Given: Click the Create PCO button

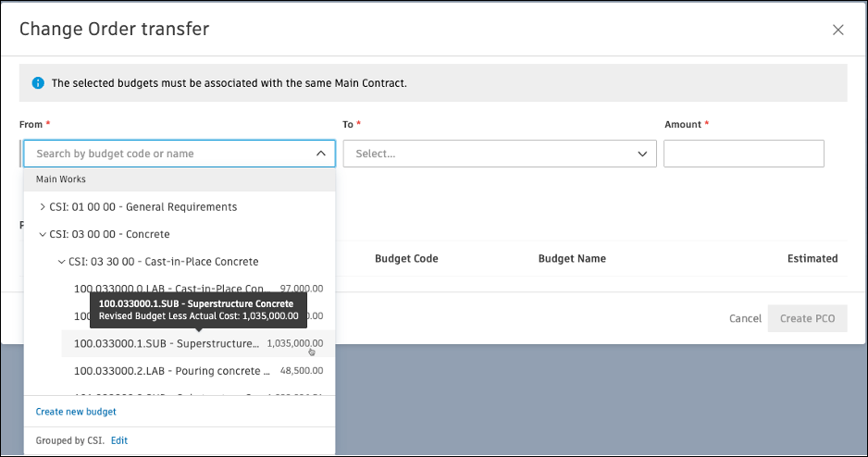Looking at the screenshot, I should pyautogui.click(x=806, y=318).
